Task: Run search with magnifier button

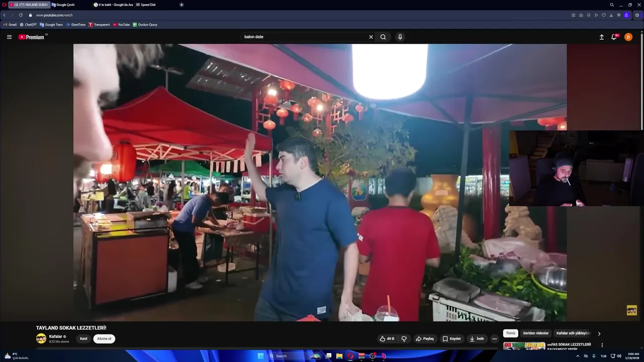Action: pos(383,37)
